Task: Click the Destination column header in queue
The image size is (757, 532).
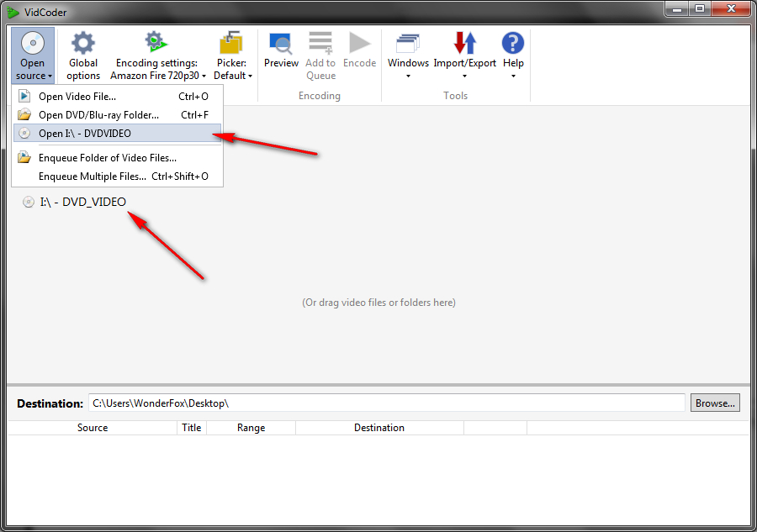Action: pyautogui.click(x=379, y=427)
